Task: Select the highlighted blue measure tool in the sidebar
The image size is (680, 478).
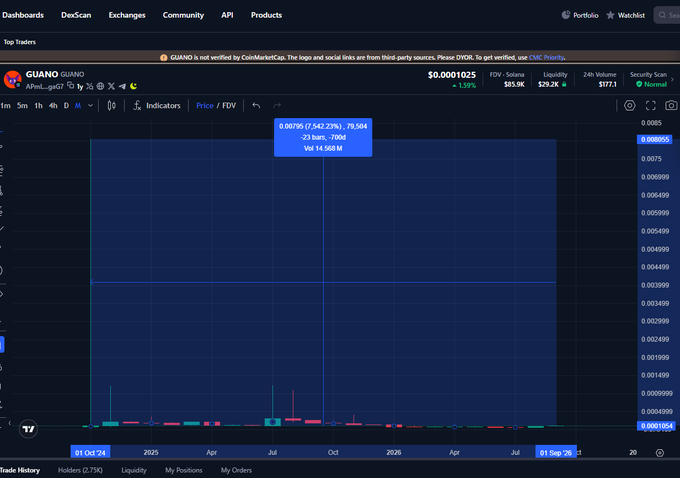Action: click(x=2, y=345)
